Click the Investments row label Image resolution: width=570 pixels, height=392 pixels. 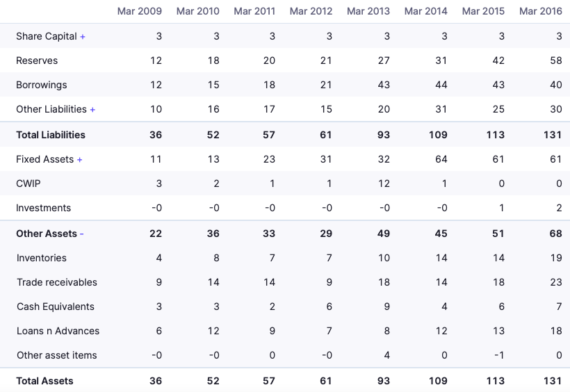[x=43, y=208]
